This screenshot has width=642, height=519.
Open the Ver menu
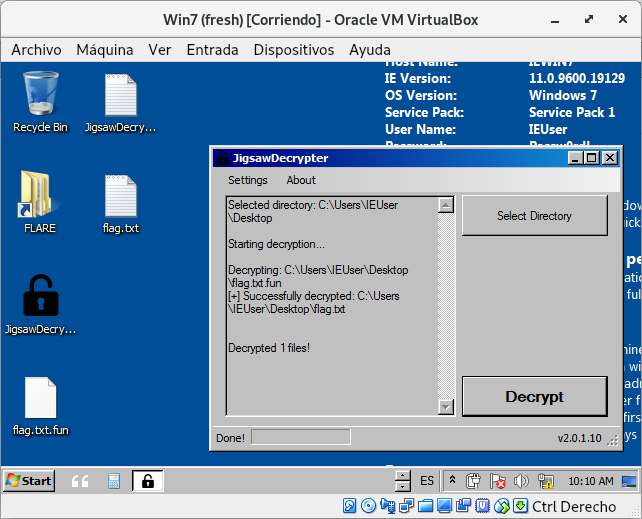point(160,50)
